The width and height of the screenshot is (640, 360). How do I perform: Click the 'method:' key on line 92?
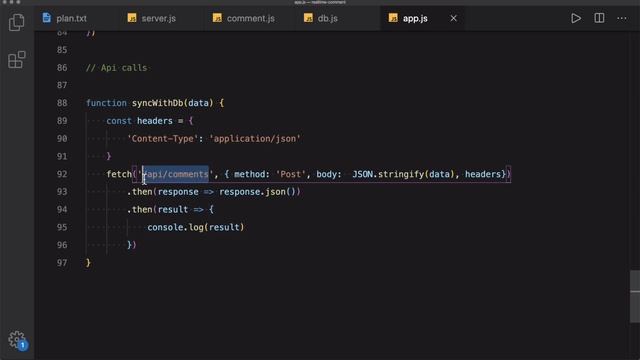pyautogui.click(x=252, y=174)
